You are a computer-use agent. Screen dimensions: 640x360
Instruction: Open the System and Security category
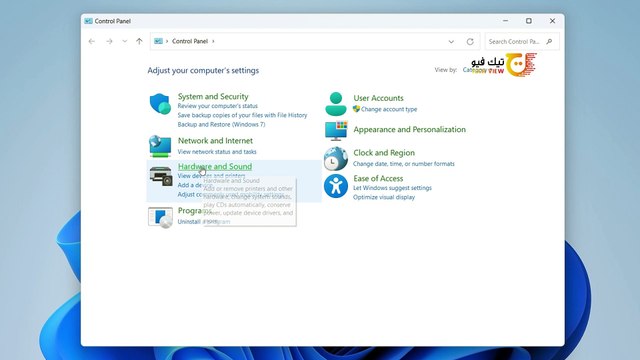[x=213, y=96]
